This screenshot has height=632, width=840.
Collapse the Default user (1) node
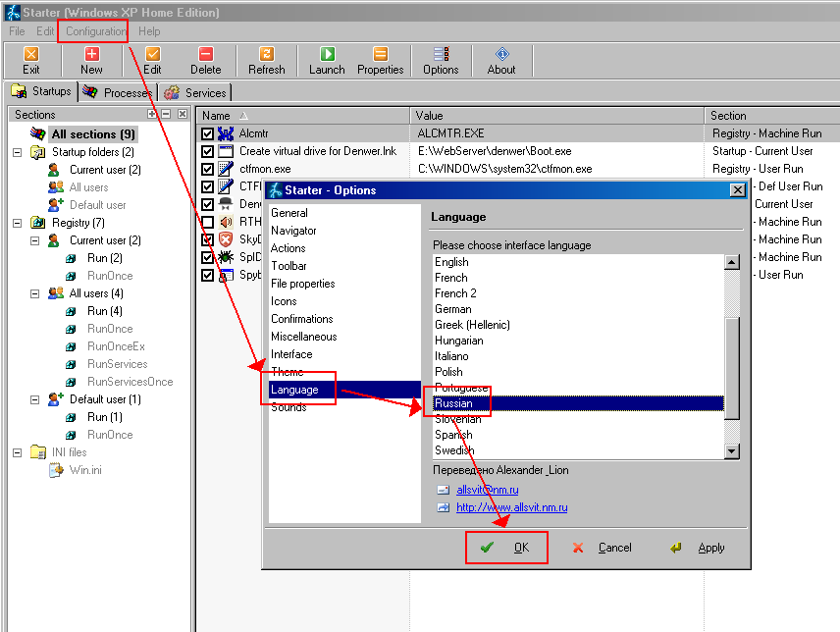pos(34,399)
